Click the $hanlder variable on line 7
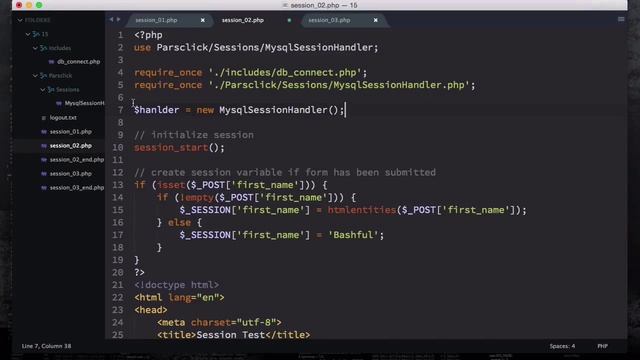 157,110
